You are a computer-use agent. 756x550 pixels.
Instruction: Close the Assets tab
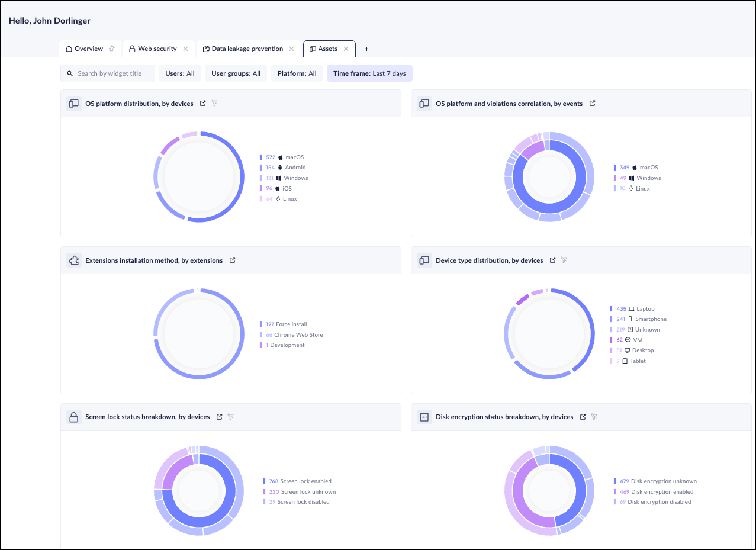[x=346, y=49]
